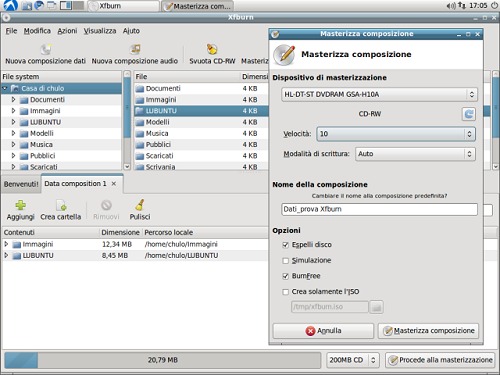Screen dimensions: 500x375
Task: Enable Crea solamente l'ISO checkbox
Action: 285,292
